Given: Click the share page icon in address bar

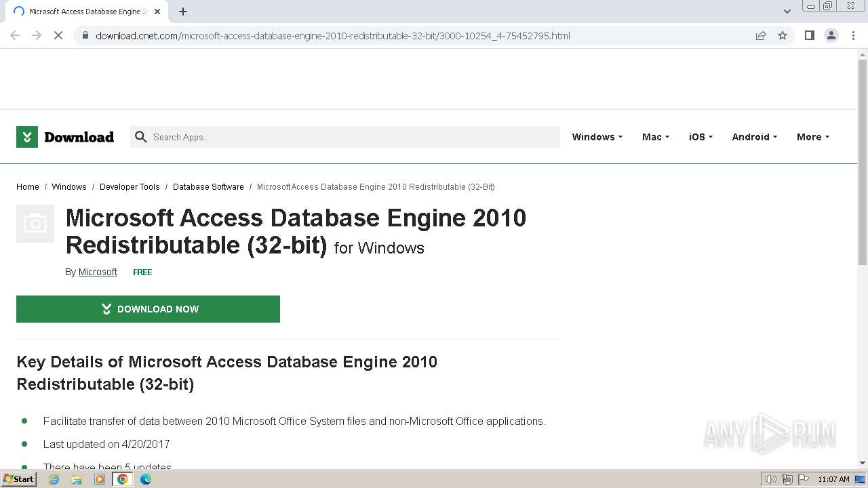Looking at the screenshot, I should [761, 35].
